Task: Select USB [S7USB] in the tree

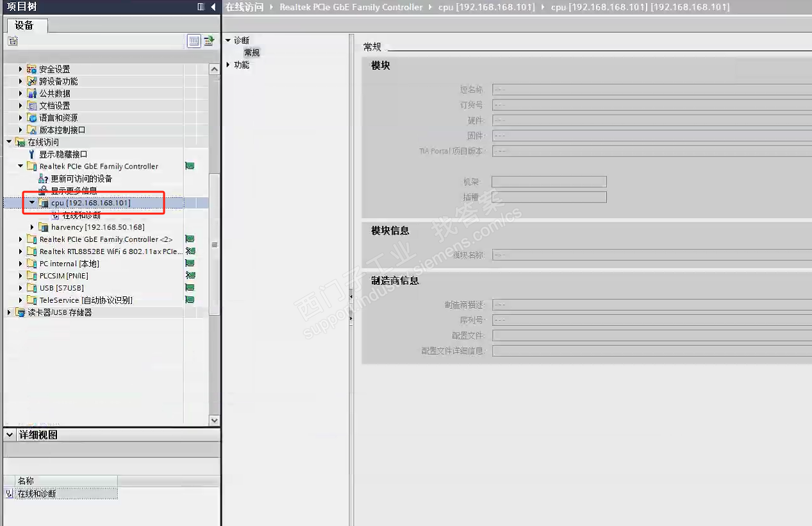Action: (62, 288)
